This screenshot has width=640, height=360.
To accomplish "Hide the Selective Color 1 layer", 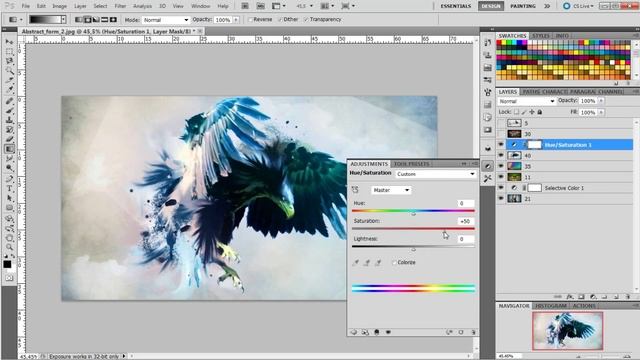I will click(501, 188).
